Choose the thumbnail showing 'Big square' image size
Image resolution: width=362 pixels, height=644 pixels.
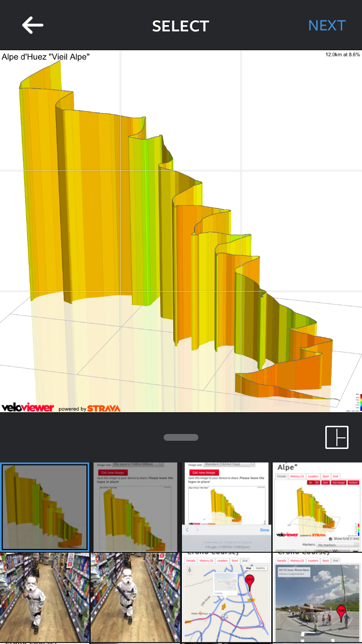135,507
